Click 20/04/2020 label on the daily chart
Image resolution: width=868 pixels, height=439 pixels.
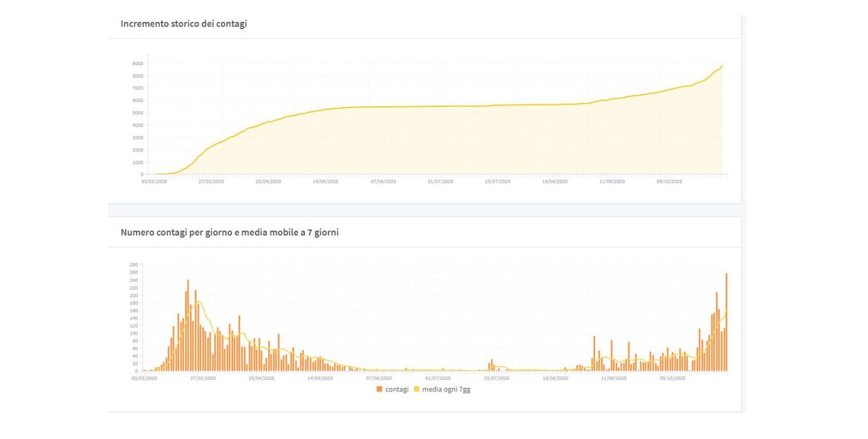click(x=262, y=378)
